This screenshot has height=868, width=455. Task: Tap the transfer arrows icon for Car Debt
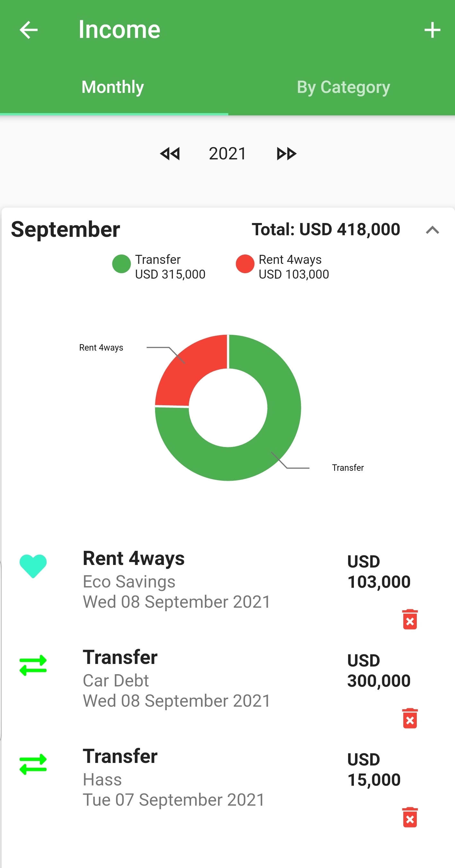coord(33,665)
